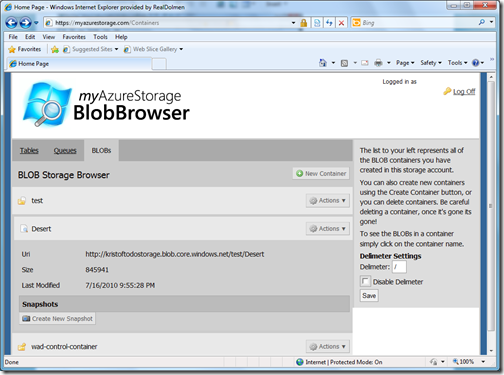Open the Favorites menu
This screenshot has width=504, height=375.
(74, 37)
